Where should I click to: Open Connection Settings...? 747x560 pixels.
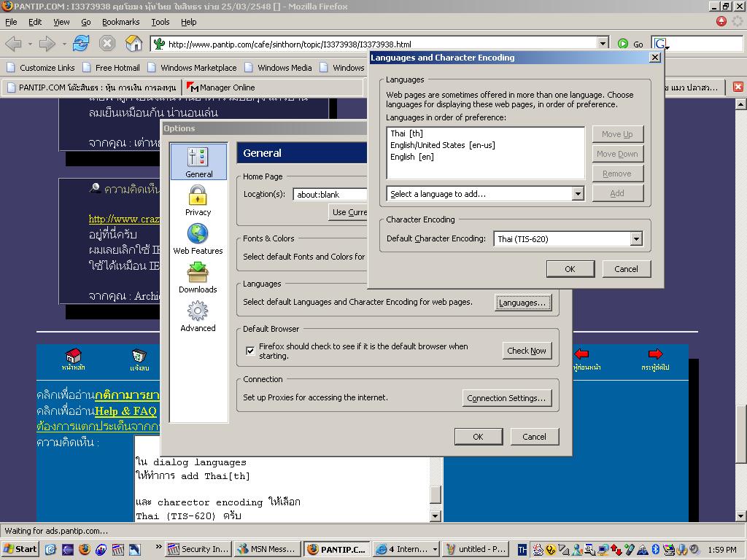tap(506, 398)
